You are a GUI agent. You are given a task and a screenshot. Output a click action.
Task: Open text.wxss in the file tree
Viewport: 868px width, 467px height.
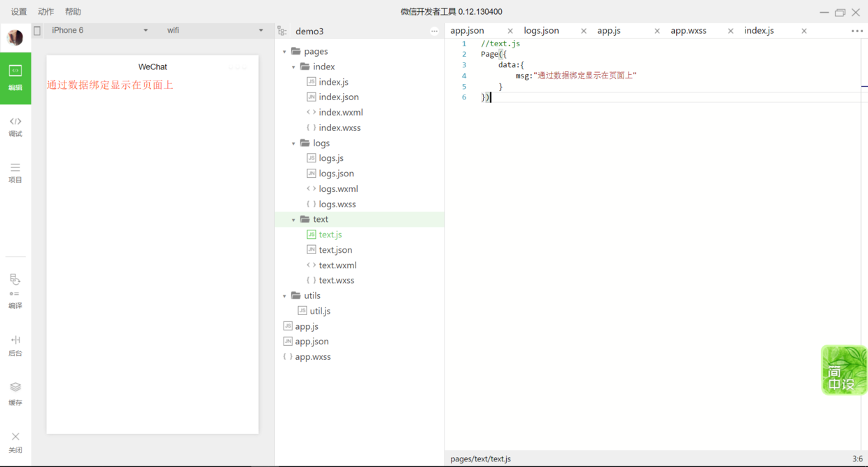coord(336,281)
